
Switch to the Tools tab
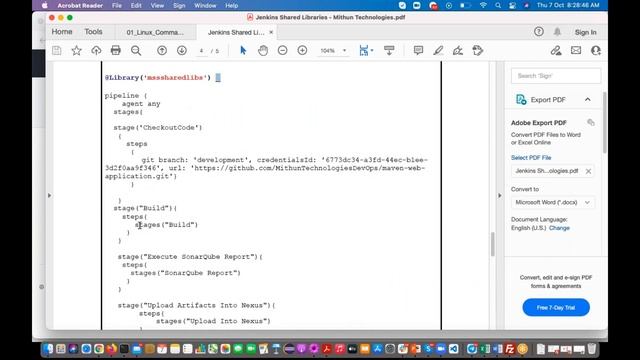(93, 32)
